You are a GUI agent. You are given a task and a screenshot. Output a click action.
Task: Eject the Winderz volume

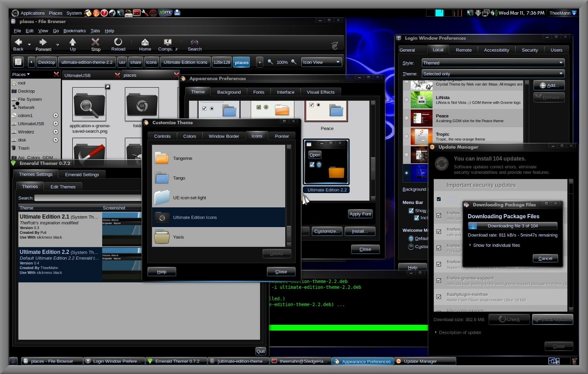point(55,132)
